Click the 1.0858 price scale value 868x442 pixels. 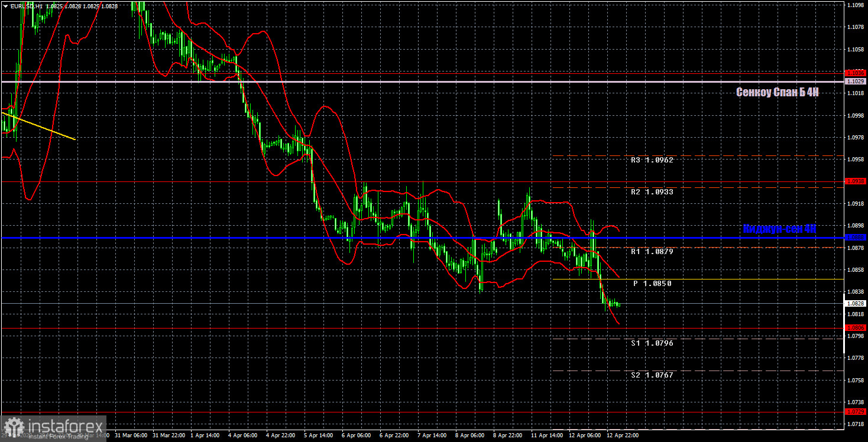pyautogui.click(x=856, y=270)
